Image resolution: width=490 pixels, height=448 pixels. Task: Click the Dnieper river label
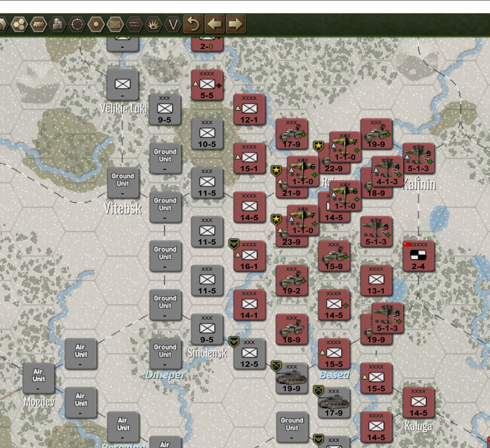coord(165,375)
